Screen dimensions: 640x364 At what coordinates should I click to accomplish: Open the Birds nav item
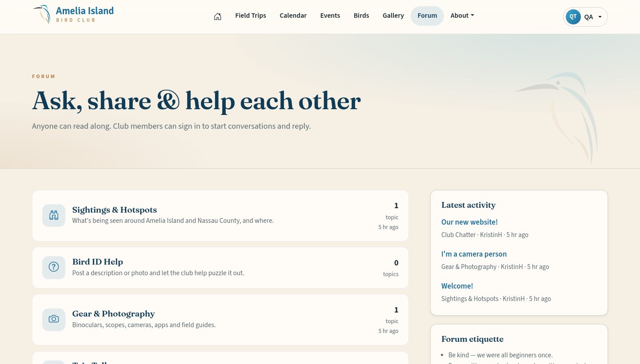361,16
